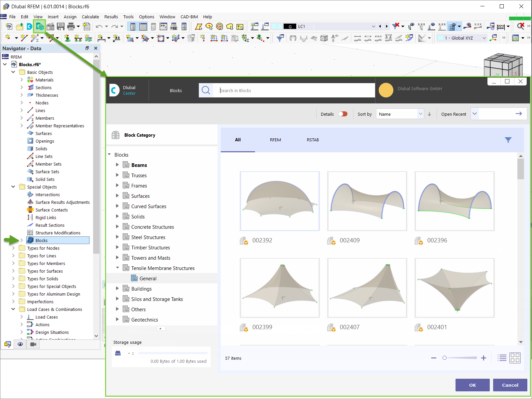This screenshot has height=399, width=532.
Task: Switch Blocks dialog to list view
Action: click(502, 358)
